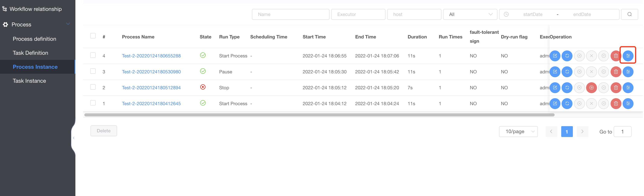The image size is (644, 196).
Task: Click inside the Executor filter field
Action: [x=358, y=14]
